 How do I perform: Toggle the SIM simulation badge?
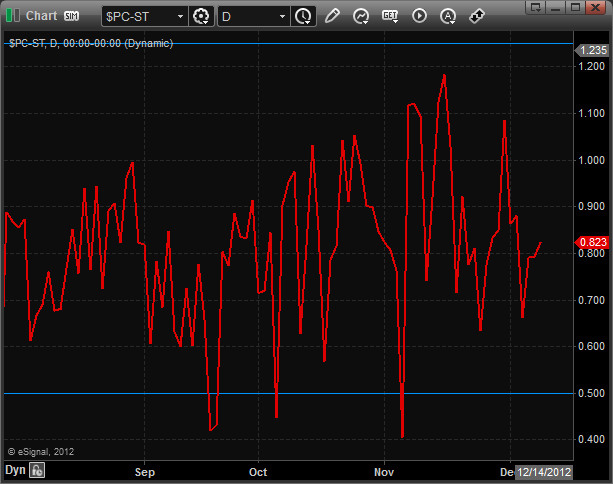[x=71, y=16]
